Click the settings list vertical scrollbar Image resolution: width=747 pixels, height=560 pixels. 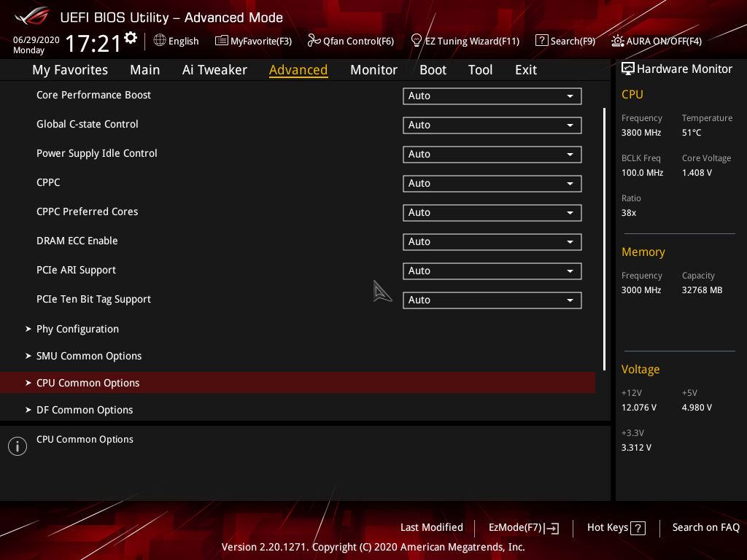coord(604,239)
